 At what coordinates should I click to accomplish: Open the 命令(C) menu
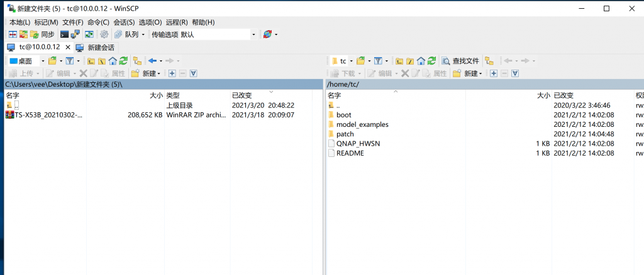click(x=99, y=22)
